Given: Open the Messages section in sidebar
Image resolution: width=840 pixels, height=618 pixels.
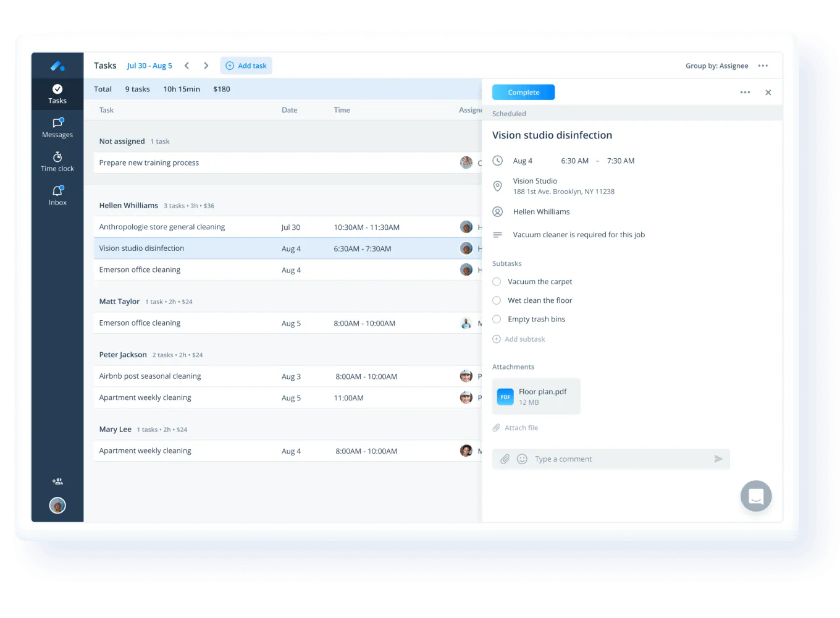Looking at the screenshot, I should [x=57, y=128].
